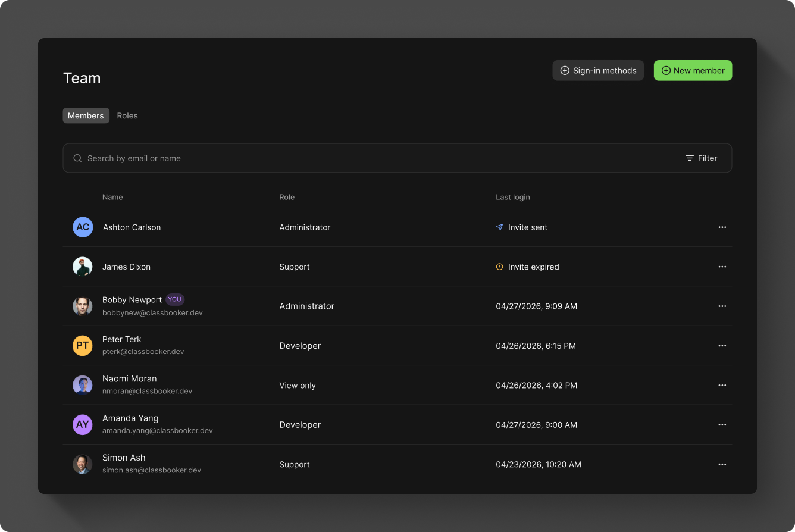The height and width of the screenshot is (532, 795).
Task: Open more options for Simon Ash
Action: [722, 464]
